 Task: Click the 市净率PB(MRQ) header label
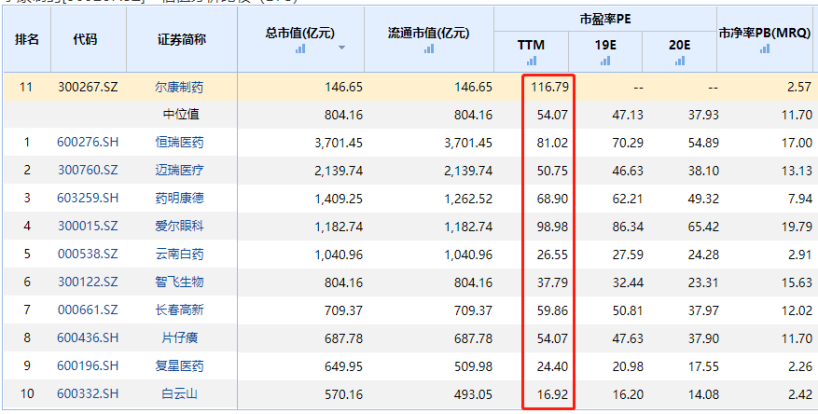click(765, 33)
